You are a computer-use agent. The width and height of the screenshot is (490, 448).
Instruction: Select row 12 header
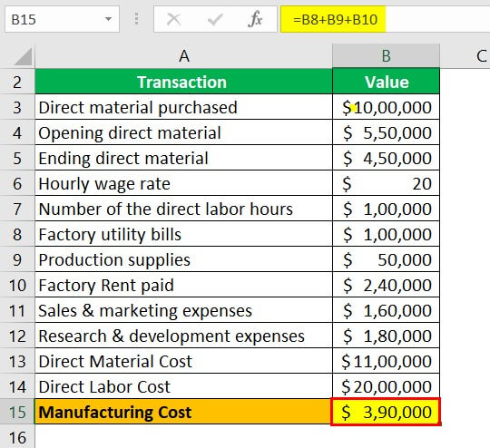[17, 336]
